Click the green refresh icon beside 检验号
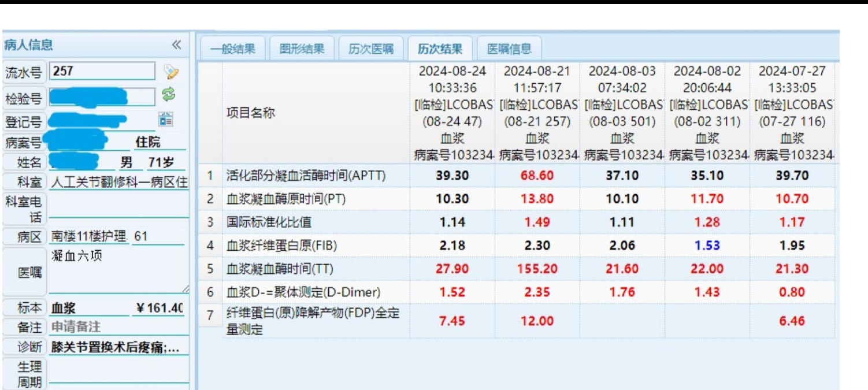This screenshot has width=868, height=390. pos(168,94)
